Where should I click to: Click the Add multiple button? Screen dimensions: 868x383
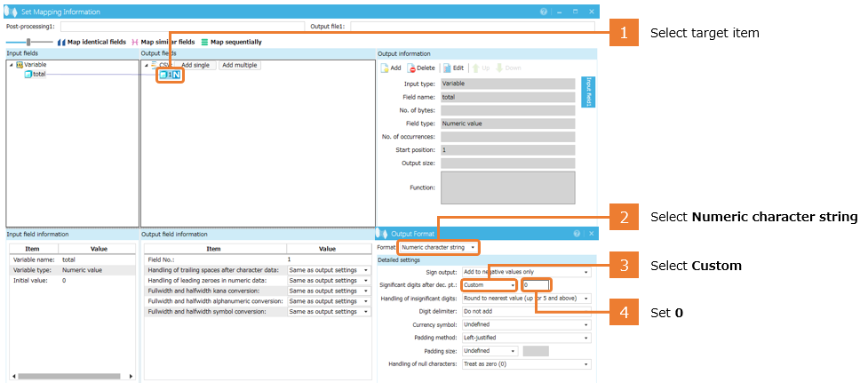[240, 65]
